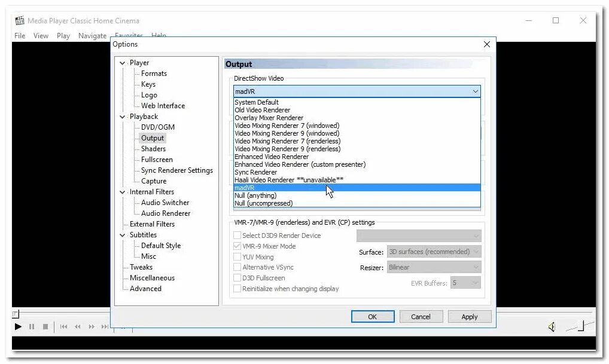The image size is (609, 364).
Task: Click the fast forward icon
Action: click(x=92, y=327)
